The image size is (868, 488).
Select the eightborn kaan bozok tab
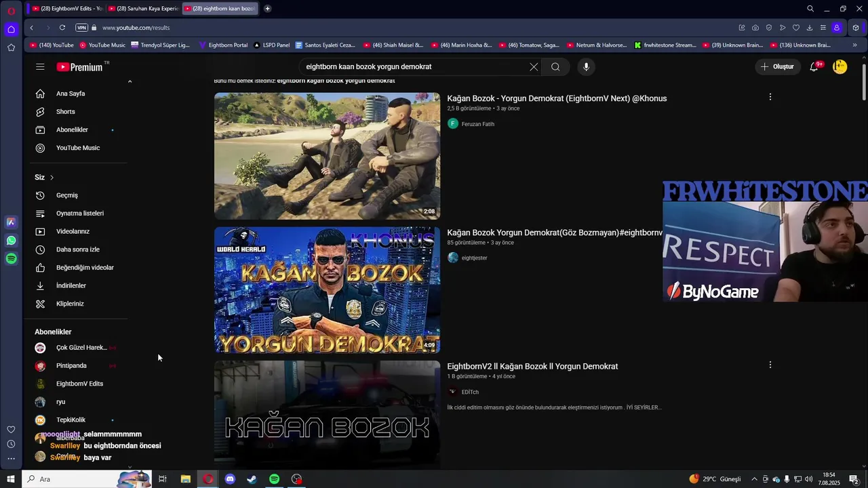(220, 9)
